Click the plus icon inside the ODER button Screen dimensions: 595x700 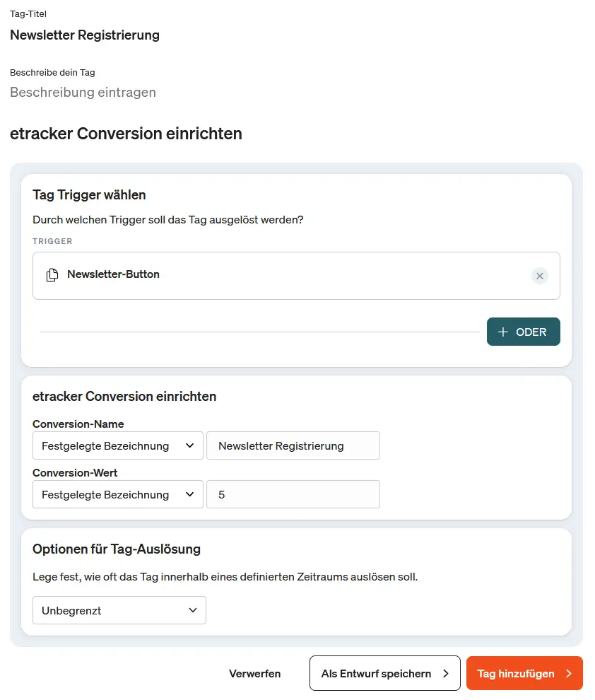(x=504, y=331)
